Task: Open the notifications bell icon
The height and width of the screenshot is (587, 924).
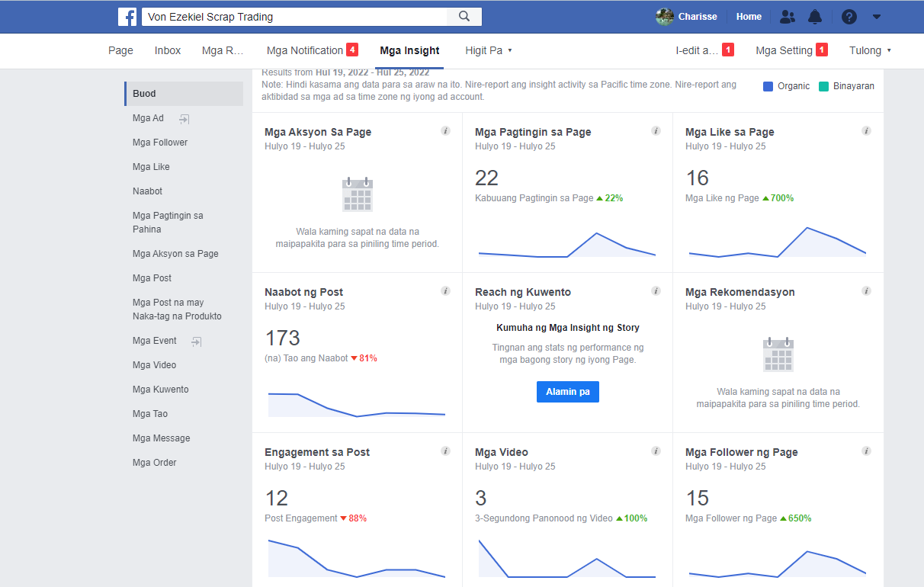Action: tap(815, 17)
